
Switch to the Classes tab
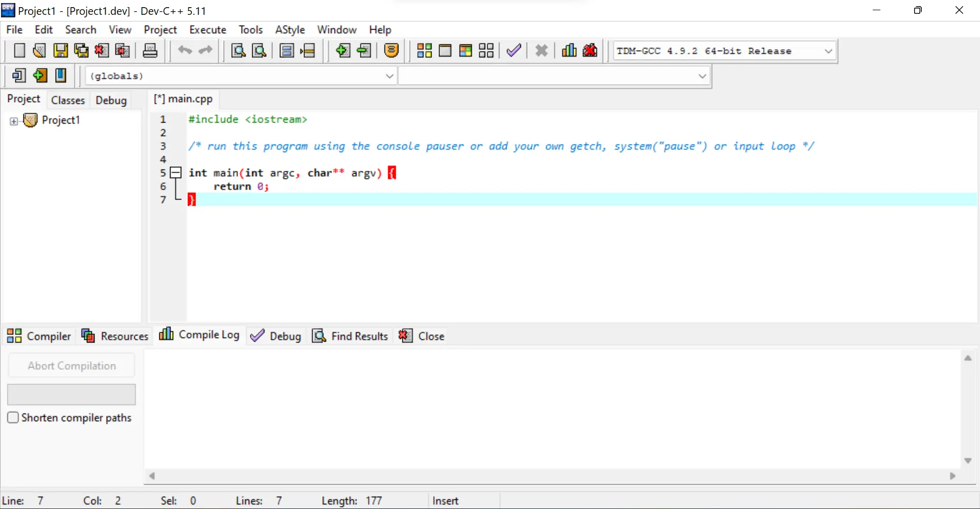tap(67, 100)
